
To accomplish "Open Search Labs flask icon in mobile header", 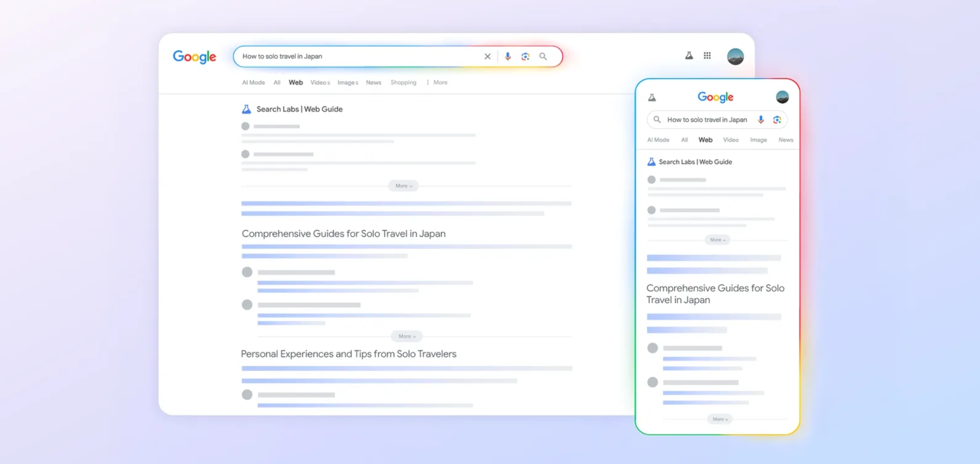I will coord(652,97).
